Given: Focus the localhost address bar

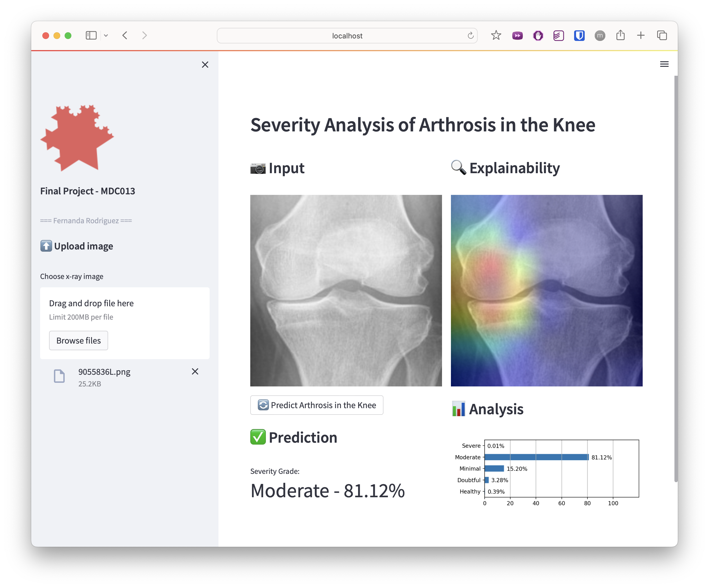Looking at the screenshot, I should coord(347,36).
